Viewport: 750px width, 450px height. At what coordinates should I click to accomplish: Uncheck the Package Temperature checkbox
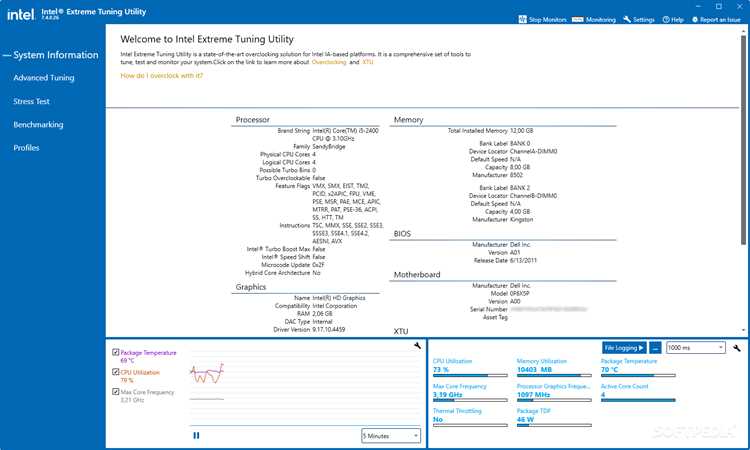point(115,352)
